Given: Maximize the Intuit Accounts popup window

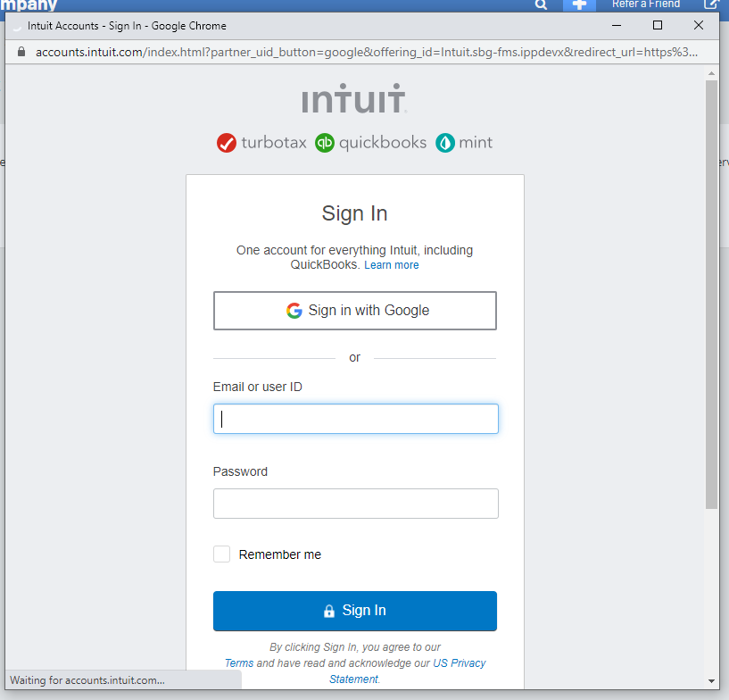Looking at the screenshot, I should [658, 26].
